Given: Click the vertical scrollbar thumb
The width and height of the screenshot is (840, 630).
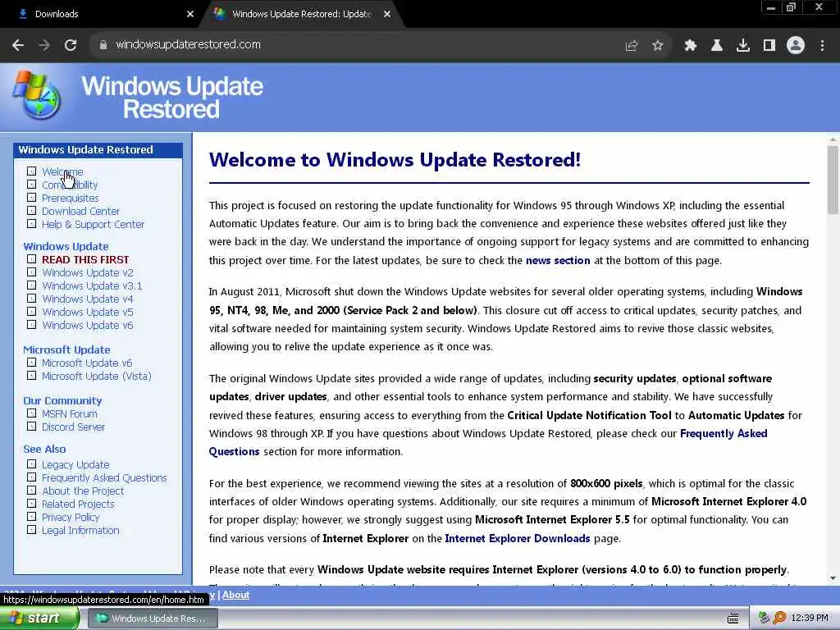Looking at the screenshot, I should pyautogui.click(x=833, y=180).
